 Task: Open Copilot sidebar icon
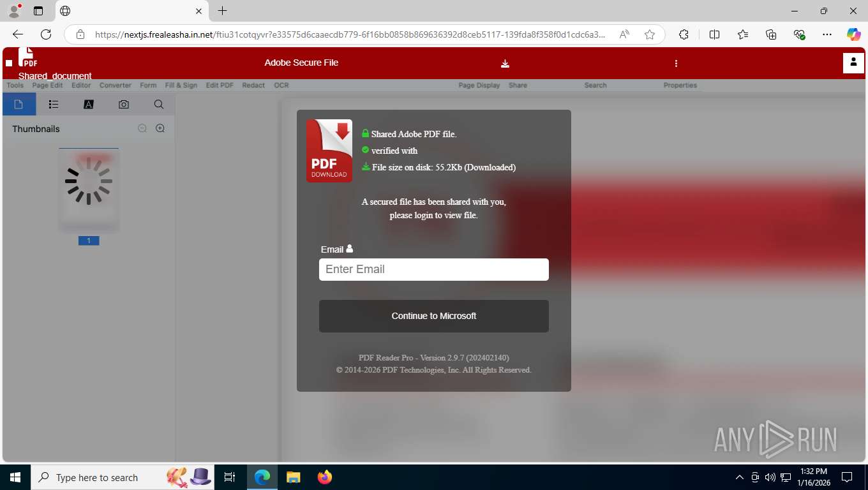854,34
